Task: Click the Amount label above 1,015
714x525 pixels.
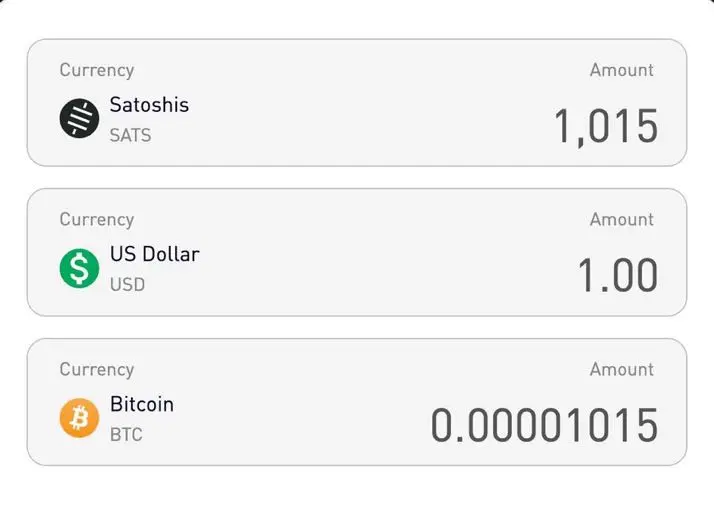Action: 622,70
